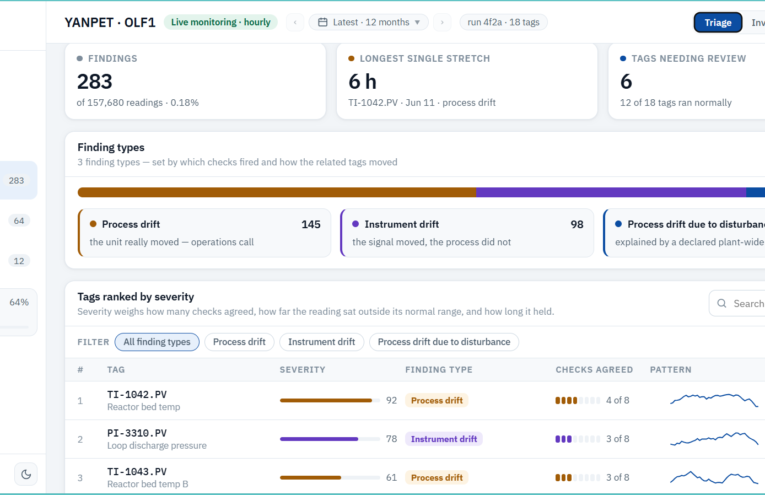The width and height of the screenshot is (765, 495).
Task: Open the Process drift summary card
Action: tap(204, 233)
